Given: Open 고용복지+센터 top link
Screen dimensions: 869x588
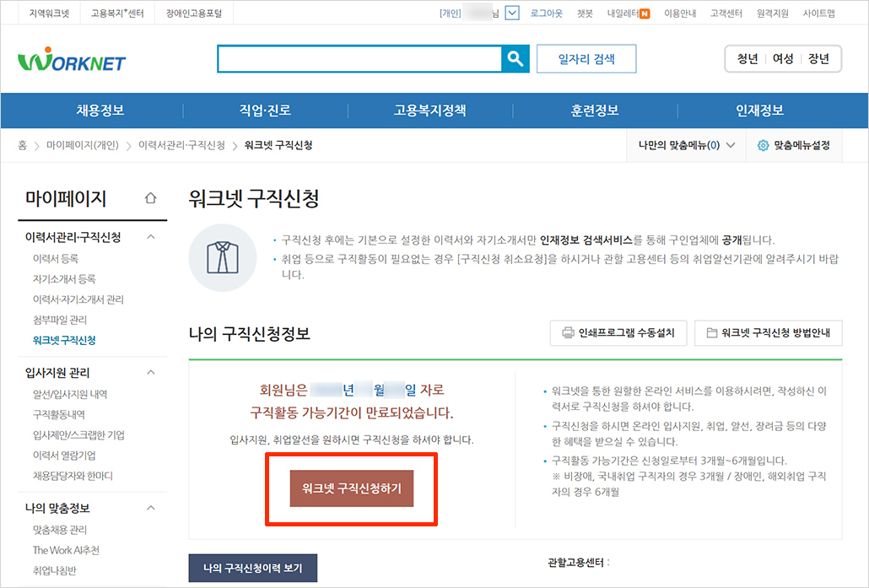Looking at the screenshot, I should click(117, 13).
